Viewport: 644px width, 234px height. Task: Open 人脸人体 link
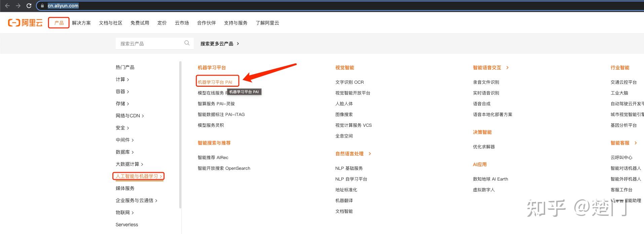pyautogui.click(x=344, y=104)
